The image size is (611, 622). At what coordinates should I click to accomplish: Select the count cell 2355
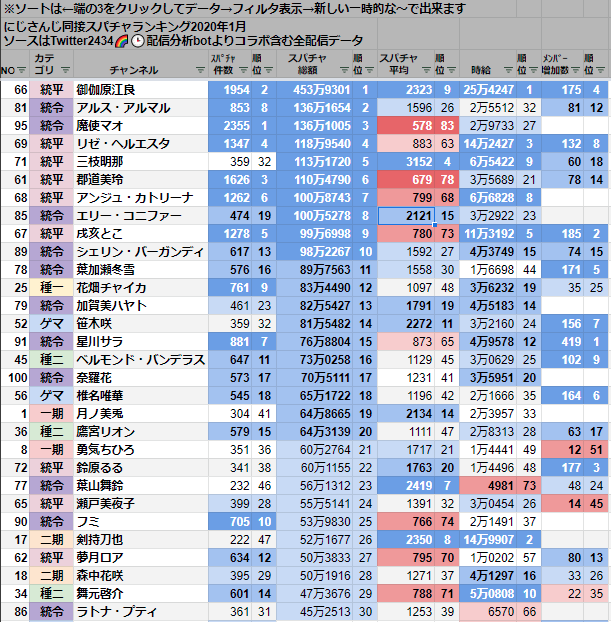[230, 126]
